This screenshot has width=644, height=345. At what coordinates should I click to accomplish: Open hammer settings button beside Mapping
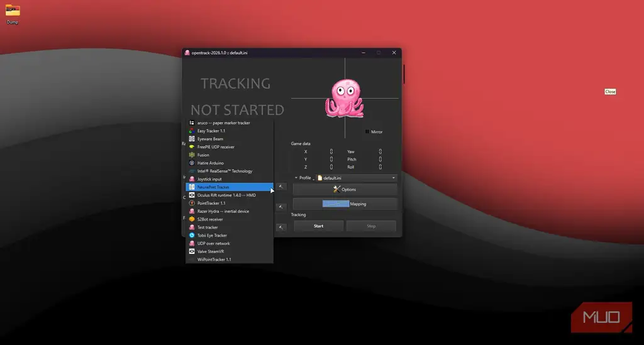coord(281,207)
